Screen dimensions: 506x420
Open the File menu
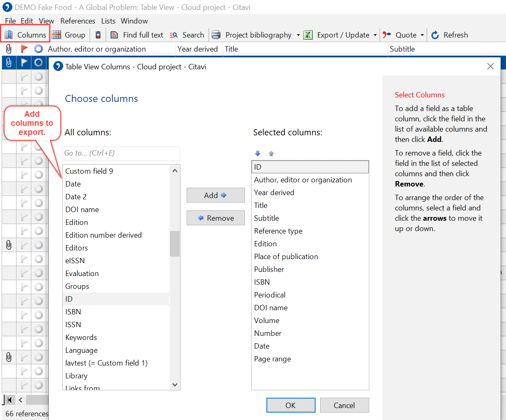click(x=10, y=21)
